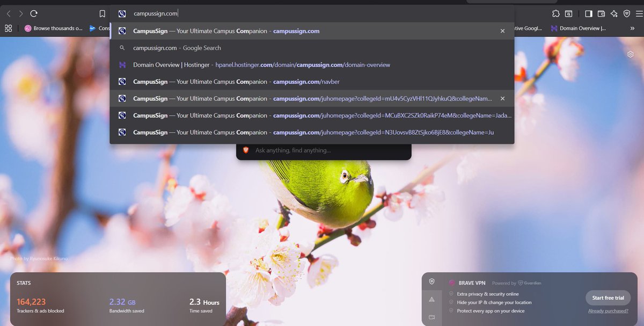Select suggestion with collegeId=MCuBXC2SZk0RaikP74eM
644x326 pixels.
311,115
